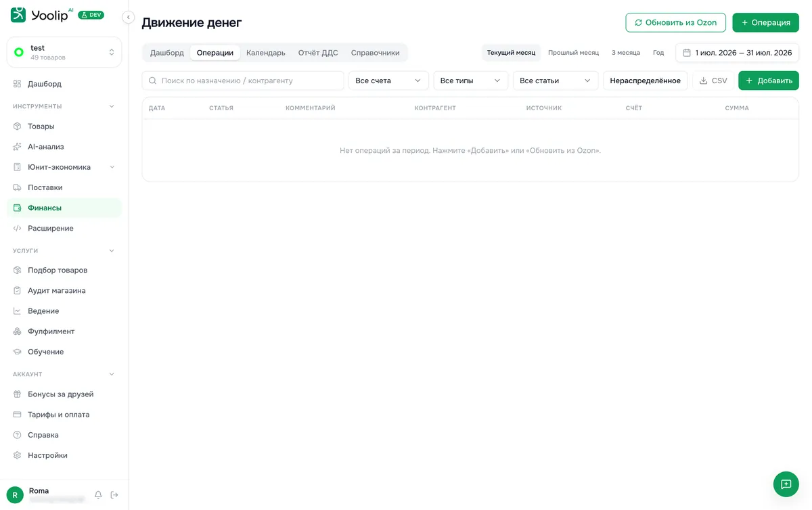This screenshot has width=812, height=510.
Task: Toggle the Нераспределённое filter
Action: pyautogui.click(x=645, y=80)
